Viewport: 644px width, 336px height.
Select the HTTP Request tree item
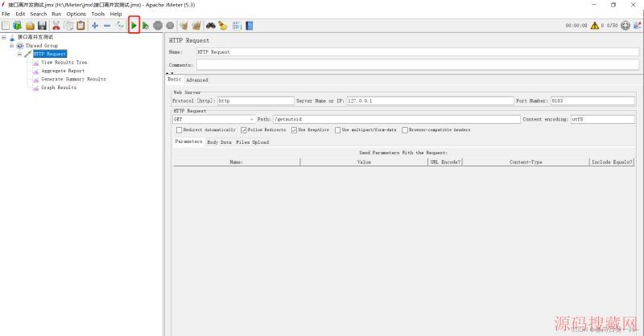click(50, 54)
